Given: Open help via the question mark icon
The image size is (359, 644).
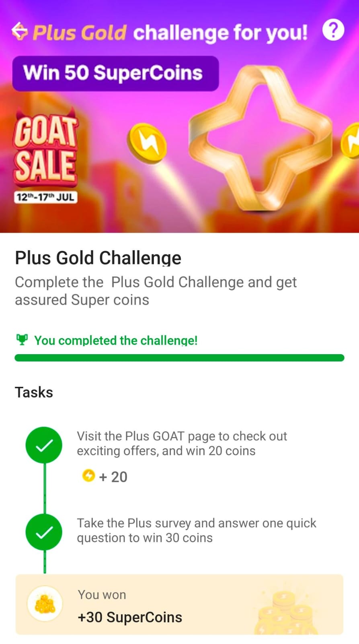Looking at the screenshot, I should pos(333,30).
